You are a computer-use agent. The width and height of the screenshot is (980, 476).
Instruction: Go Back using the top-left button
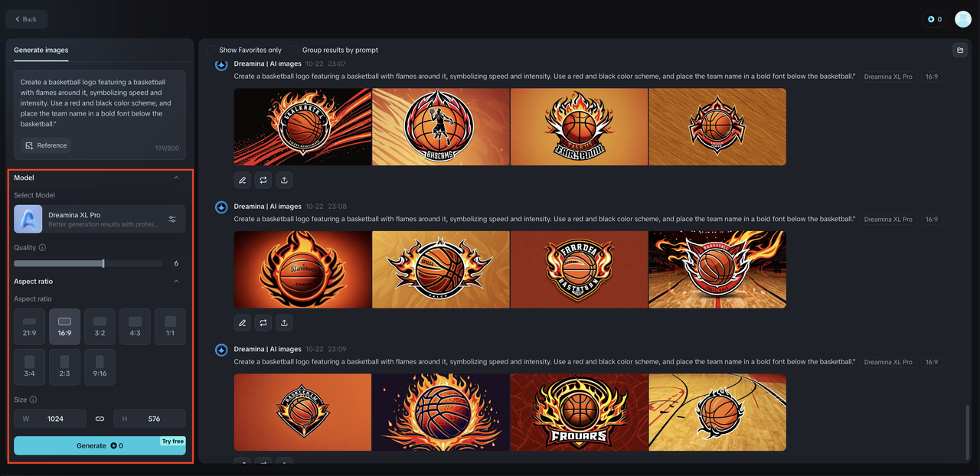(x=26, y=19)
